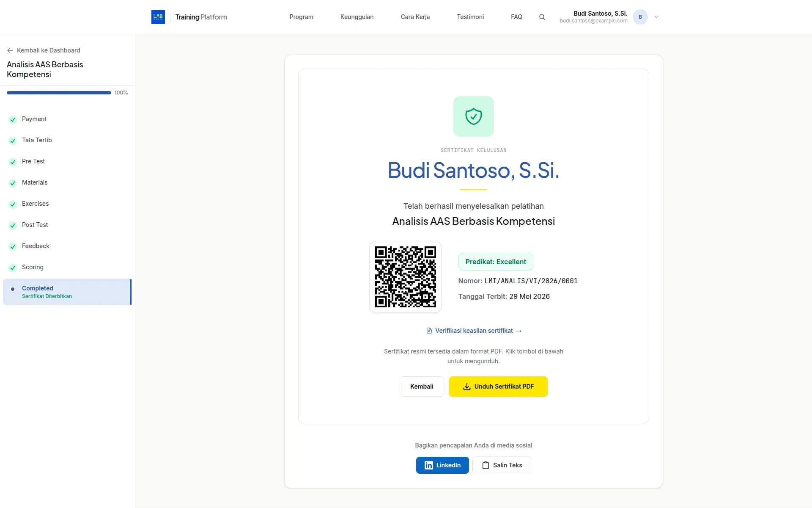Open the search magnifier icon
Viewport: 812px width, 508px height.
click(x=542, y=17)
